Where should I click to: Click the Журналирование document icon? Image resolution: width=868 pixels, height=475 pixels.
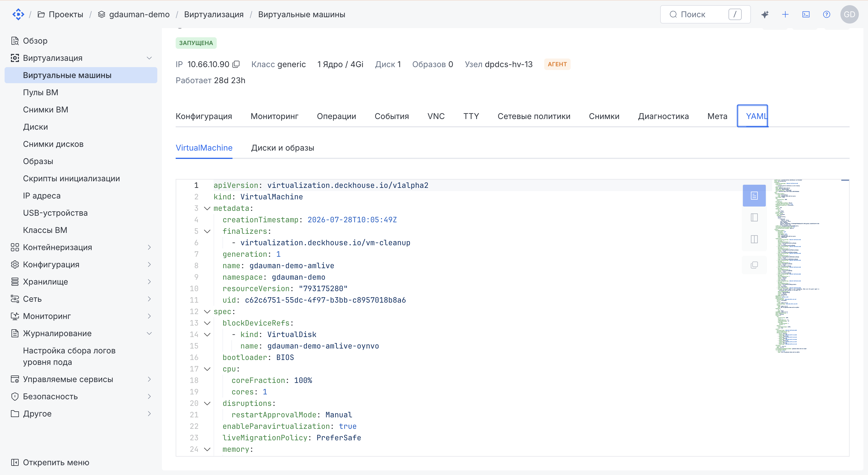point(15,333)
